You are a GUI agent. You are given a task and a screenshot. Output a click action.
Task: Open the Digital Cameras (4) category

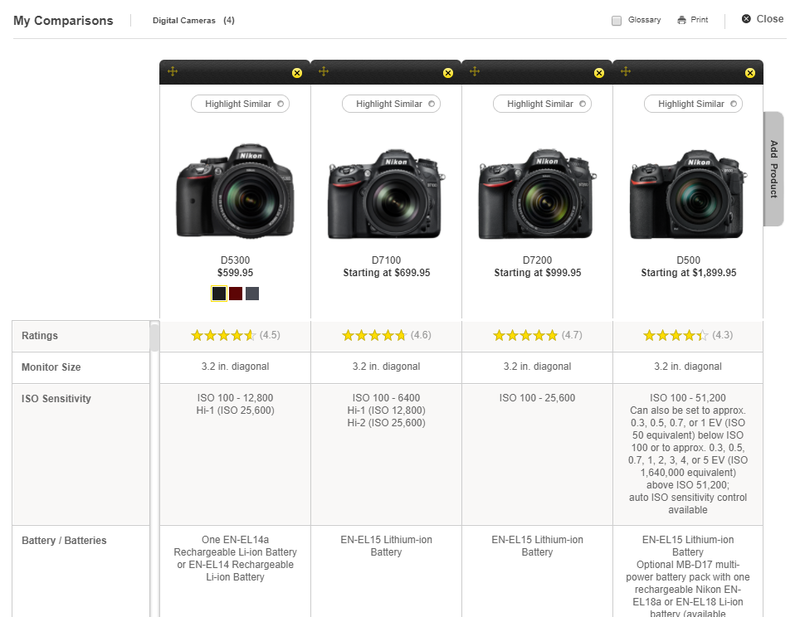(193, 20)
